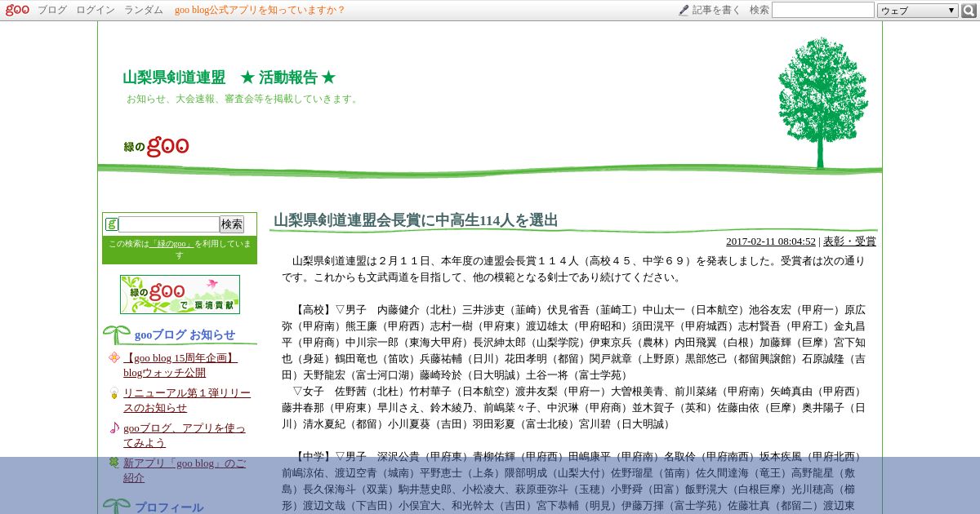Click the pencil icon for 記事を書く
The height and width of the screenshot is (514, 980).
pyautogui.click(x=684, y=10)
